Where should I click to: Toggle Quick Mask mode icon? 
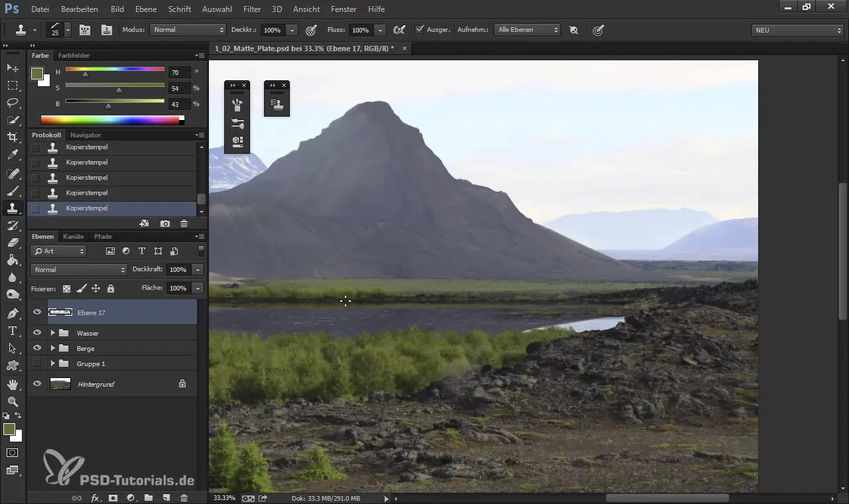13,452
